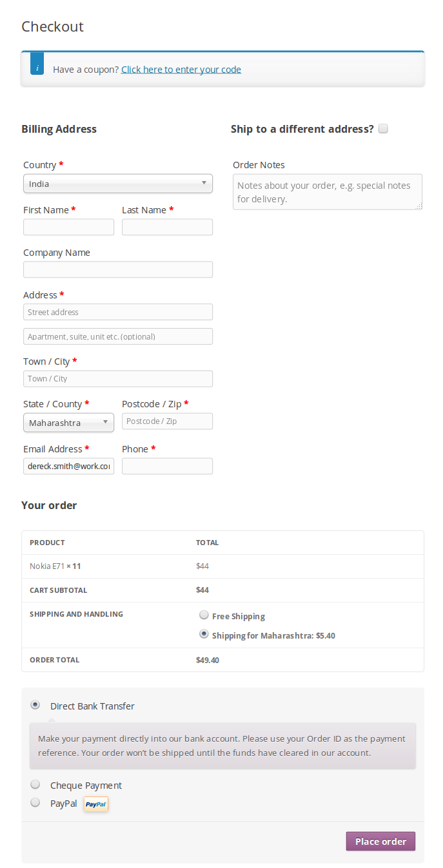This screenshot has width=443, height=868.
Task: Focus the First Name input field
Action: (68, 227)
